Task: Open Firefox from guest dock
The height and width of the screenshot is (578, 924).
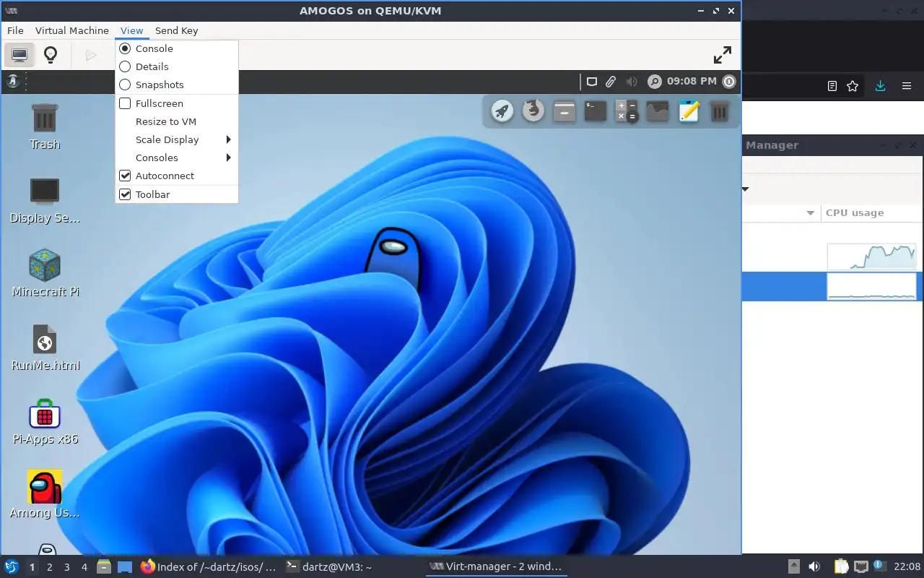Action: click(x=533, y=111)
